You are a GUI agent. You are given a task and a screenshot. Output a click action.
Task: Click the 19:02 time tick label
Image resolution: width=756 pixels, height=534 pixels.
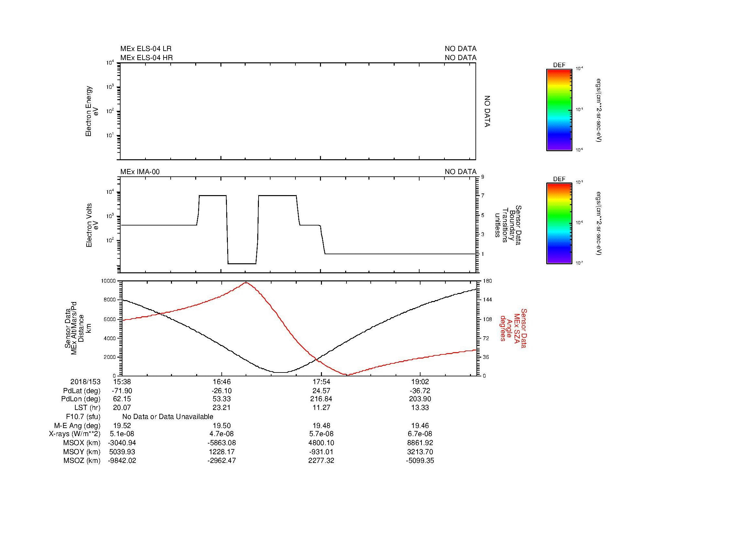(420, 382)
